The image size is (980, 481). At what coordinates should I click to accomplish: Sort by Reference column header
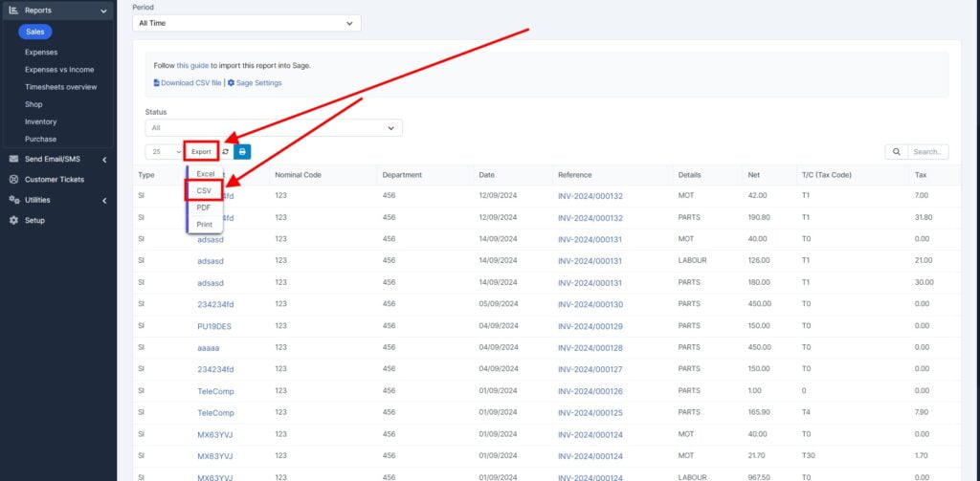[x=575, y=175]
